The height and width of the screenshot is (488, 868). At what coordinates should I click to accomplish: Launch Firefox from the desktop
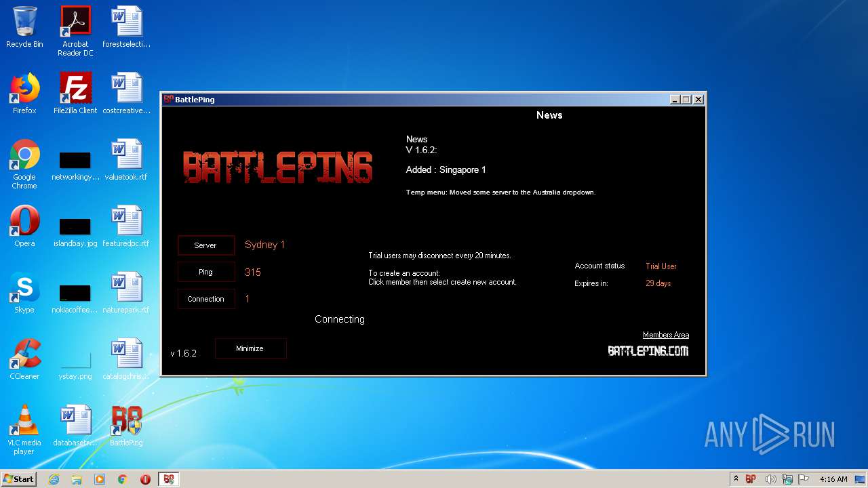pyautogui.click(x=24, y=94)
